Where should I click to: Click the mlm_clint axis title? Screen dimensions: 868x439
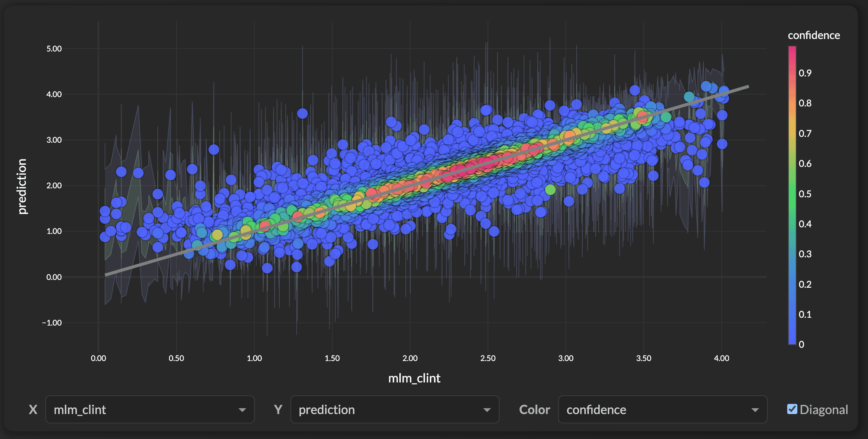414,378
